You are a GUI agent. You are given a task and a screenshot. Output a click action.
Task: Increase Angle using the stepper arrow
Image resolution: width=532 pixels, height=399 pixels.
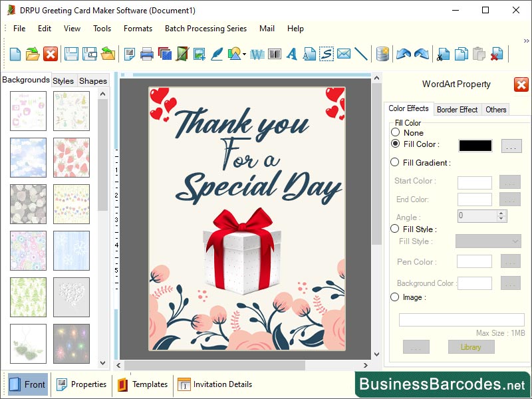click(501, 212)
